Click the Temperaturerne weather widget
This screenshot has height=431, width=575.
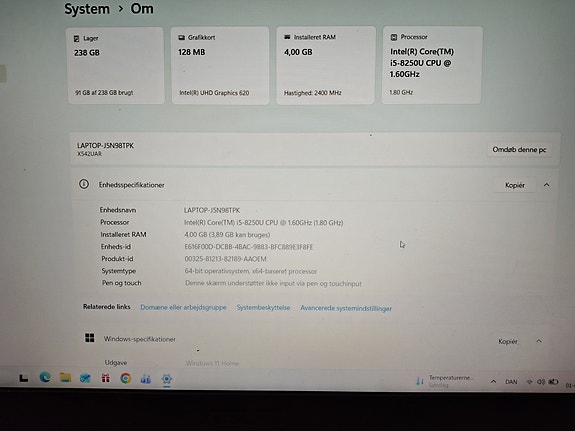(x=444, y=381)
